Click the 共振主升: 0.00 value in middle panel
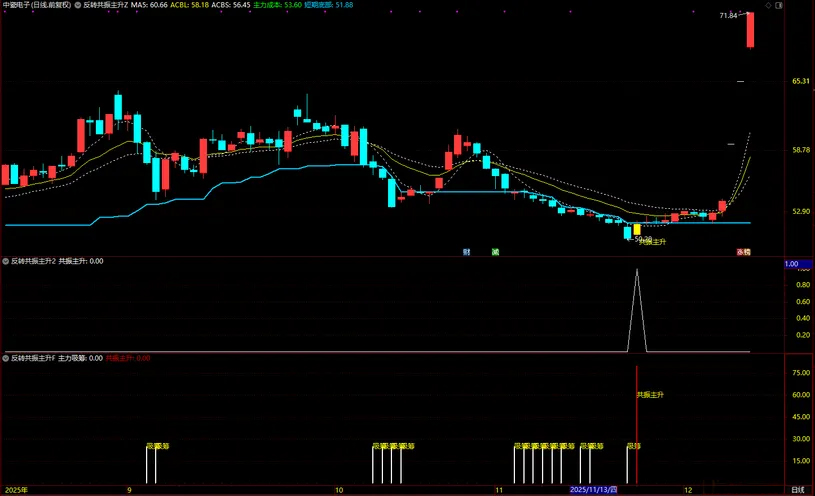Image resolution: width=815 pixels, height=496 pixels. pyautogui.click(x=81, y=262)
